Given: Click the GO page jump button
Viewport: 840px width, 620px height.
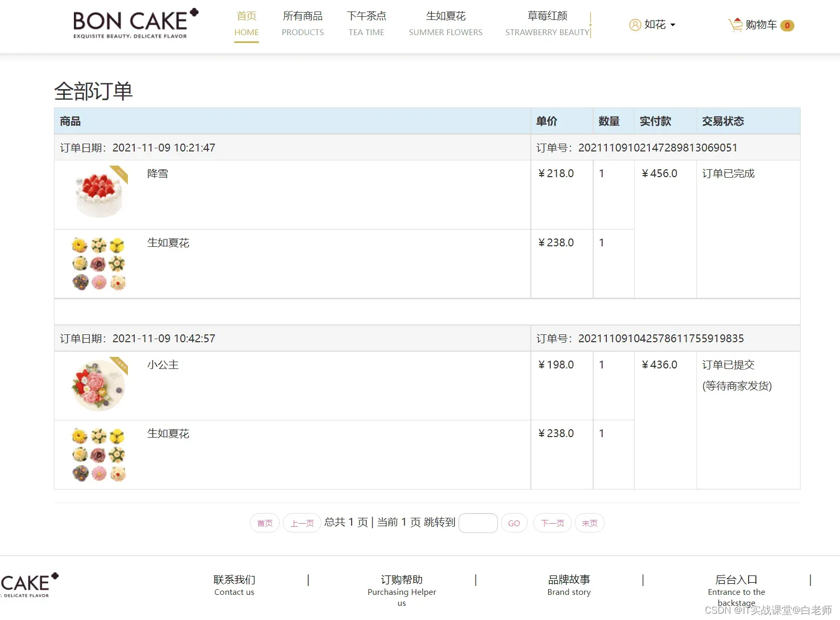Looking at the screenshot, I should 514,523.
